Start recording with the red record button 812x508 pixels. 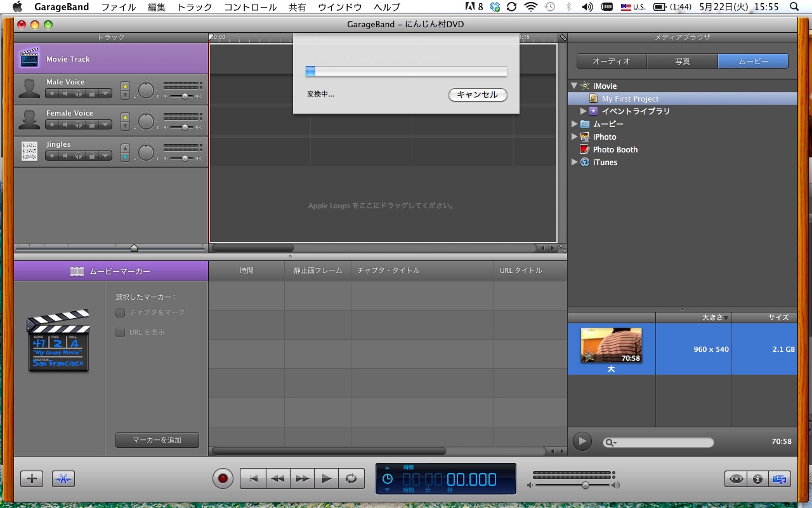click(223, 479)
